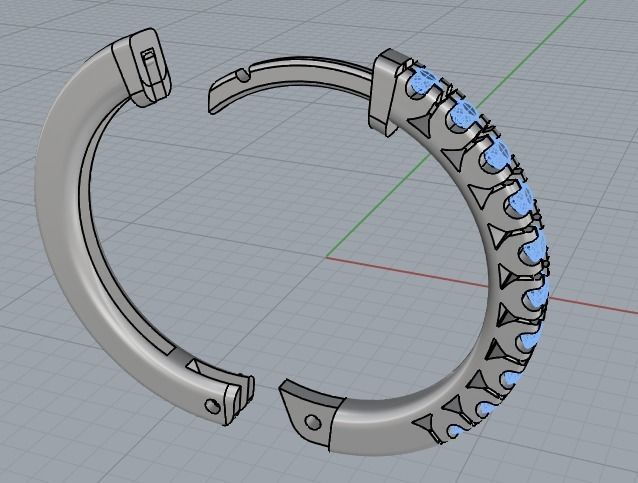This screenshot has width=638, height=483.
Task: Select the topmost blue gemstone
Action: pos(424,79)
